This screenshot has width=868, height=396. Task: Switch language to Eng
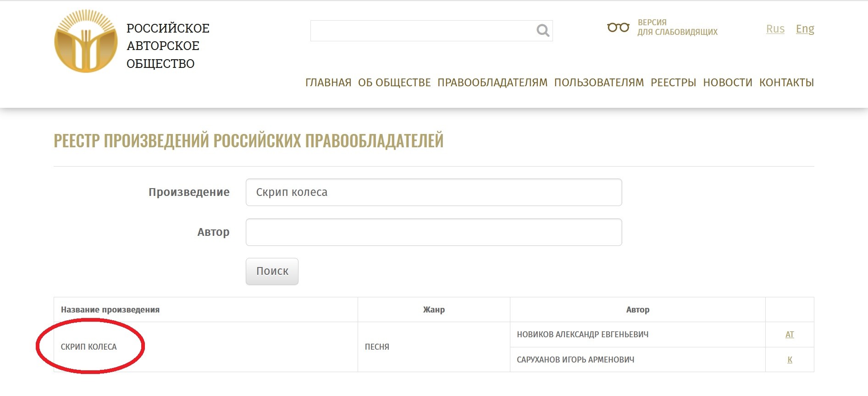pyautogui.click(x=805, y=29)
